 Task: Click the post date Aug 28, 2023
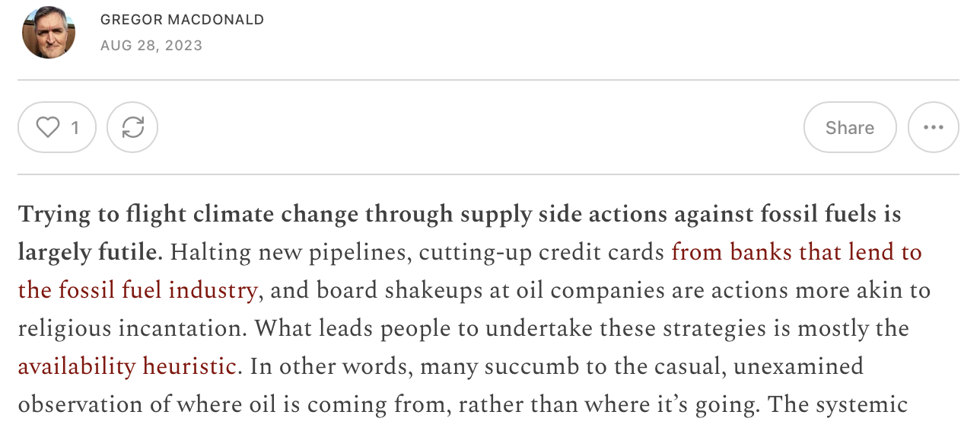click(151, 46)
